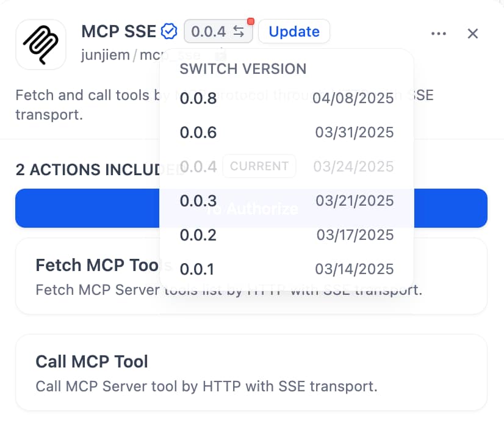Downgrade to version 0.0.1
Image resolution: width=504 pixels, height=431 pixels.
point(286,269)
